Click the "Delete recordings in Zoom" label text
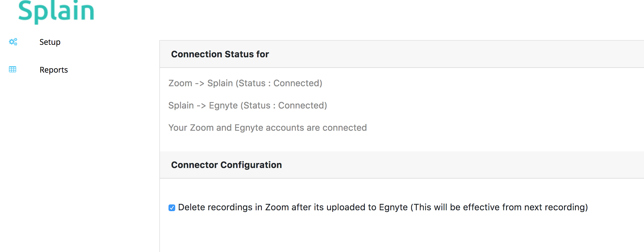The width and height of the screenshot is (644, 252). [x=292, y=207]
